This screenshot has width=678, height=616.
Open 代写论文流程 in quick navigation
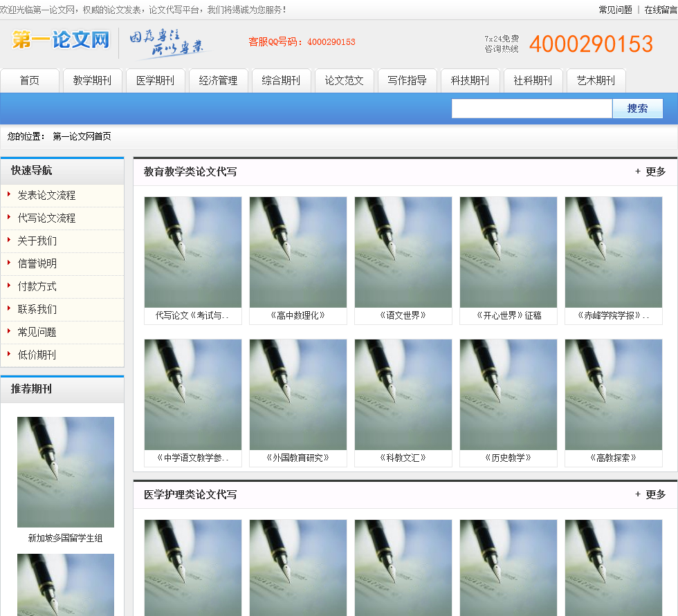pos(46,218)
